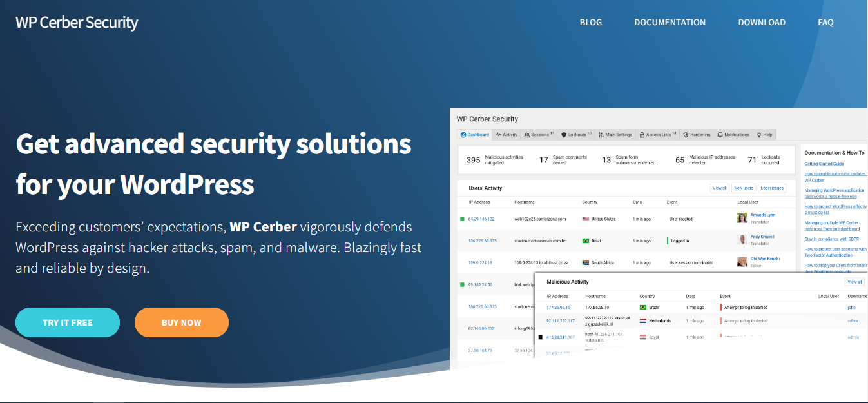The width and height of the screenshot is (868, 403).
Task: Click the Access Lists padlock icon
Action: pos(642,134)
